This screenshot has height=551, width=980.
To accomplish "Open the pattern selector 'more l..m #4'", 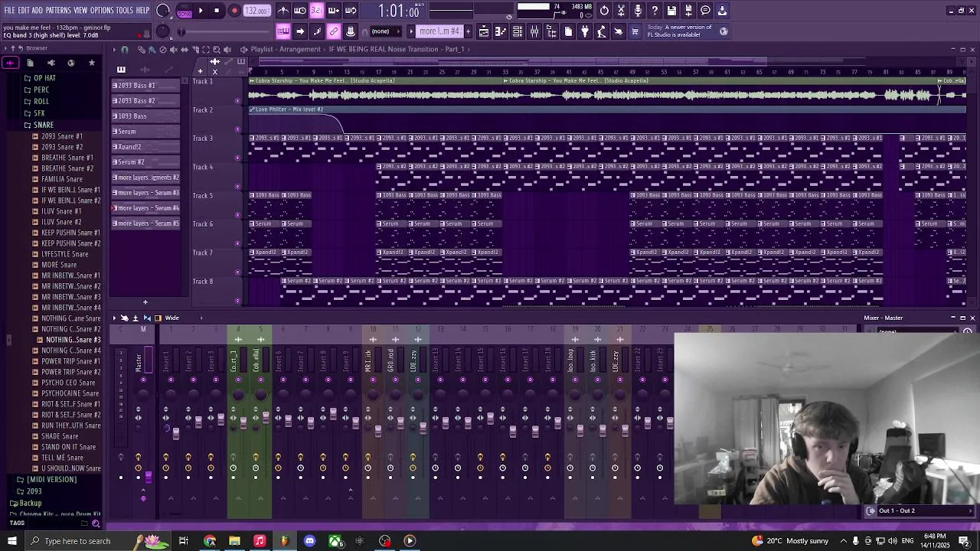I will tap(439, 31).
